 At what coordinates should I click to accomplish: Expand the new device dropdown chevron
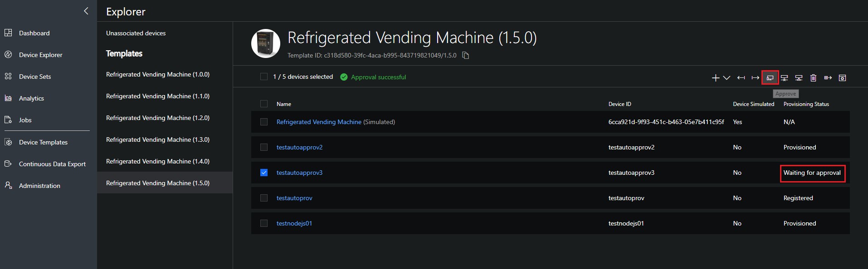pyautogui.click(x=727, y=78)
